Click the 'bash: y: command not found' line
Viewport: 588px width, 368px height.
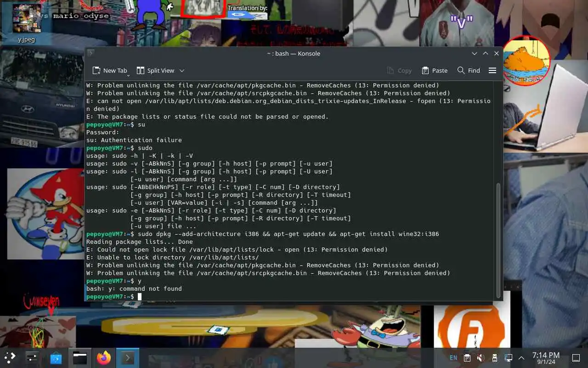tap(134, 289)
